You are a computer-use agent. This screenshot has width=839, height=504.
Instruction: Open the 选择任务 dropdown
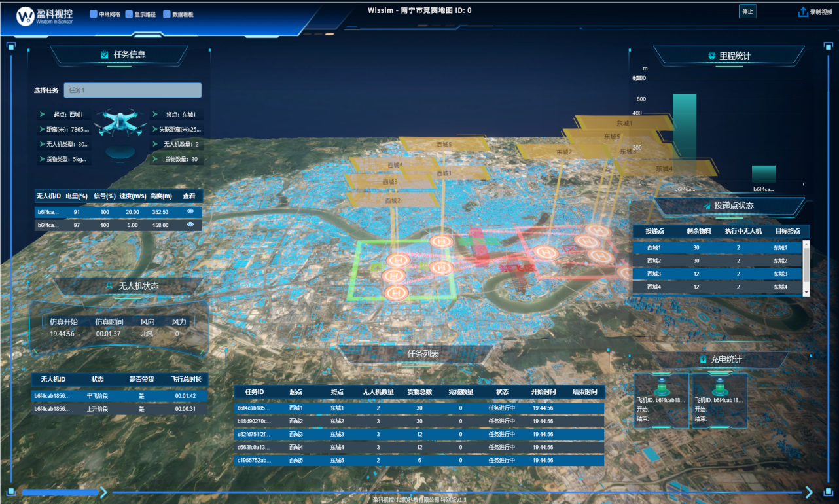pos(132,90)
